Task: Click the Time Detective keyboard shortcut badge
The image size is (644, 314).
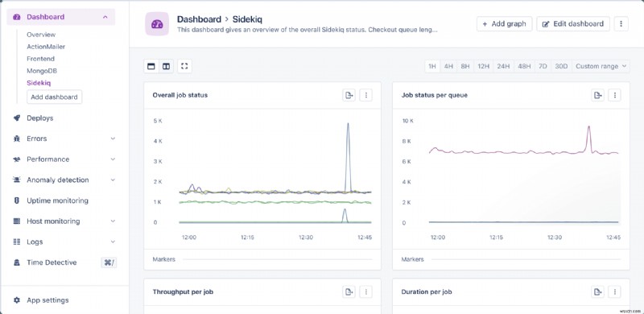Action: point(109,262)
